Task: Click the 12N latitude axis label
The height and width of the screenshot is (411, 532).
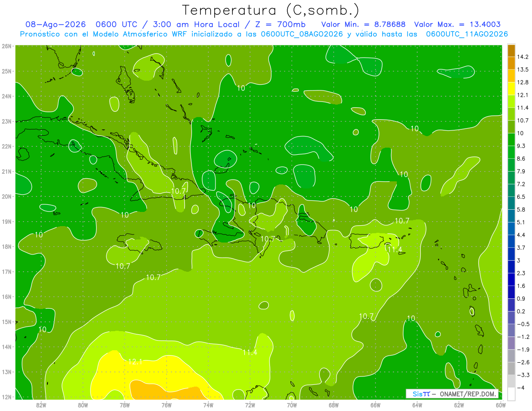Action: 7,397
